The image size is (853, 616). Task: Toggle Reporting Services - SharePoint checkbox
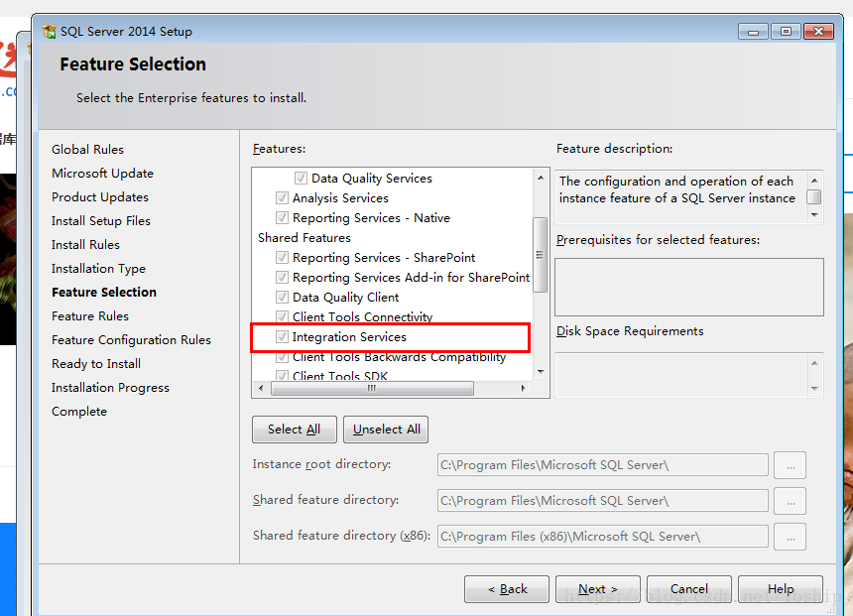(x=282, y=257)
